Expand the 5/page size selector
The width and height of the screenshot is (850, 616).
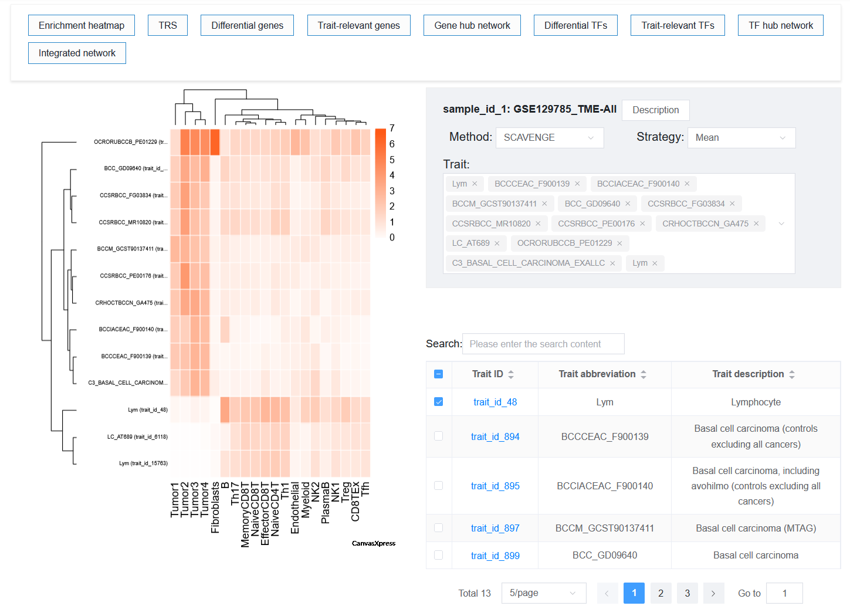click(544, 593)
